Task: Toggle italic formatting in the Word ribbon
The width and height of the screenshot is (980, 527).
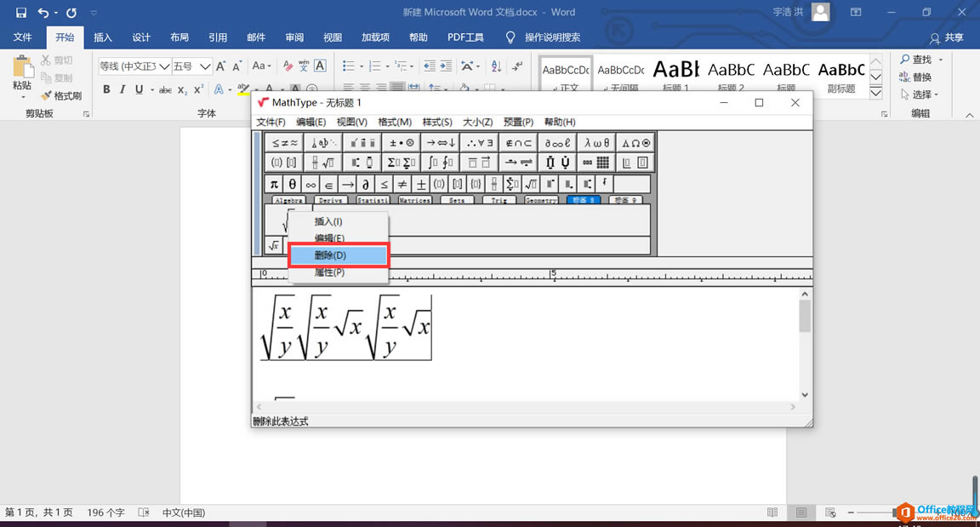Action: click(x=121, y=89)
